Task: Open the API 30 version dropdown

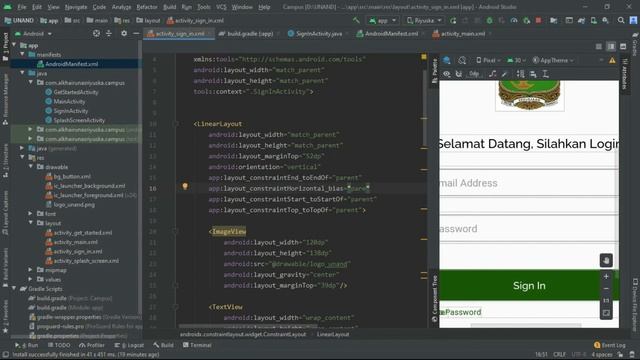Action: coord(516,60)
